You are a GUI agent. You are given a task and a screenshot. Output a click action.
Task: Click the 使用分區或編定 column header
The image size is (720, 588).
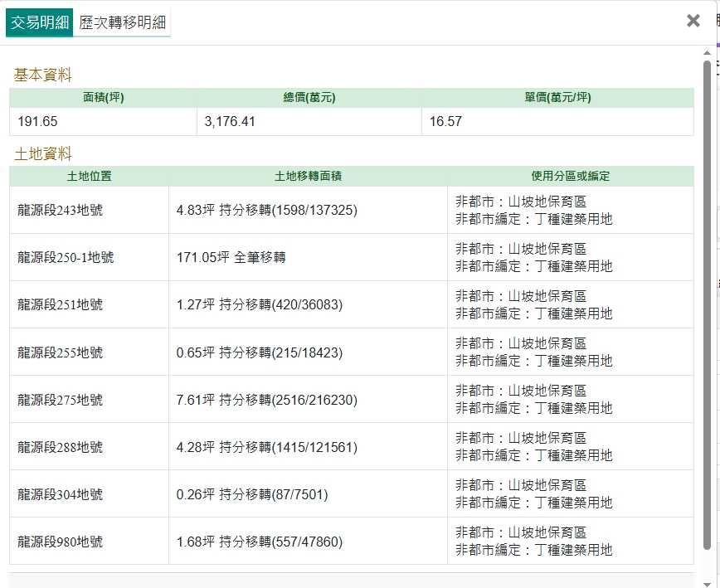[570, 176]
